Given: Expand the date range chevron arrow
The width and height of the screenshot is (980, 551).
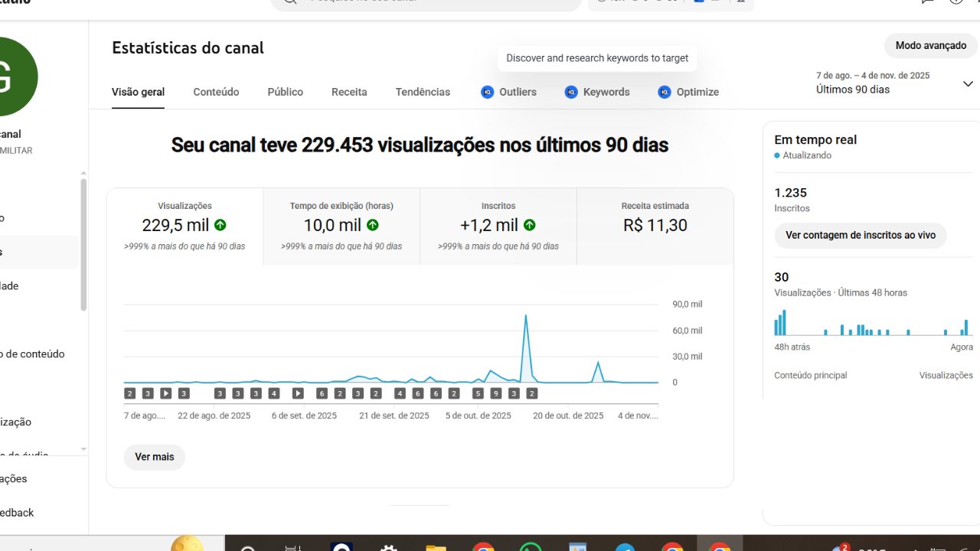Looking at the screenshot, I should [968, 84].
